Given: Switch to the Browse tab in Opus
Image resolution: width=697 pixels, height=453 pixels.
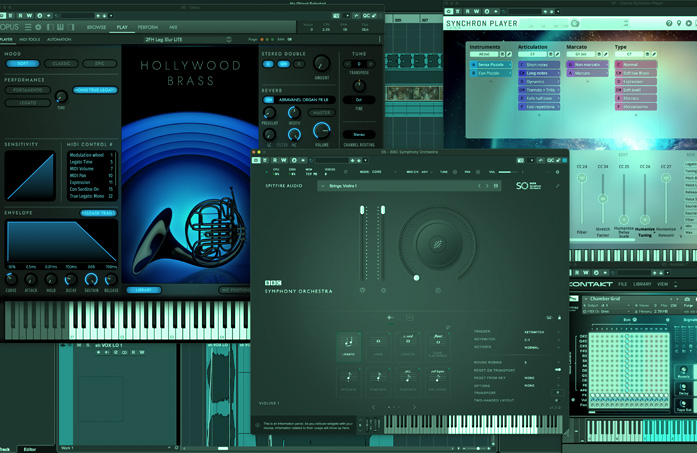Looking at the screenshot, I should [x=96, y=27].
